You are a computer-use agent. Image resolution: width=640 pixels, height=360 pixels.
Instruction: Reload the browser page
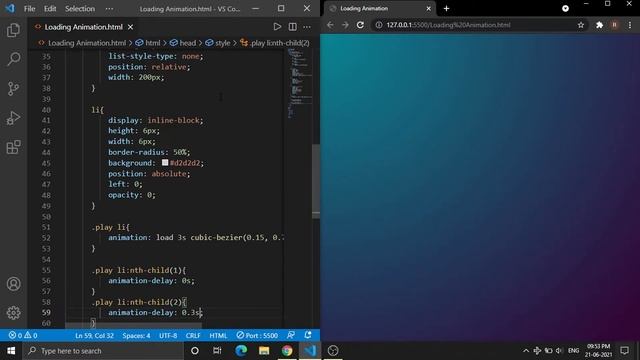click(x=360, y=25)
